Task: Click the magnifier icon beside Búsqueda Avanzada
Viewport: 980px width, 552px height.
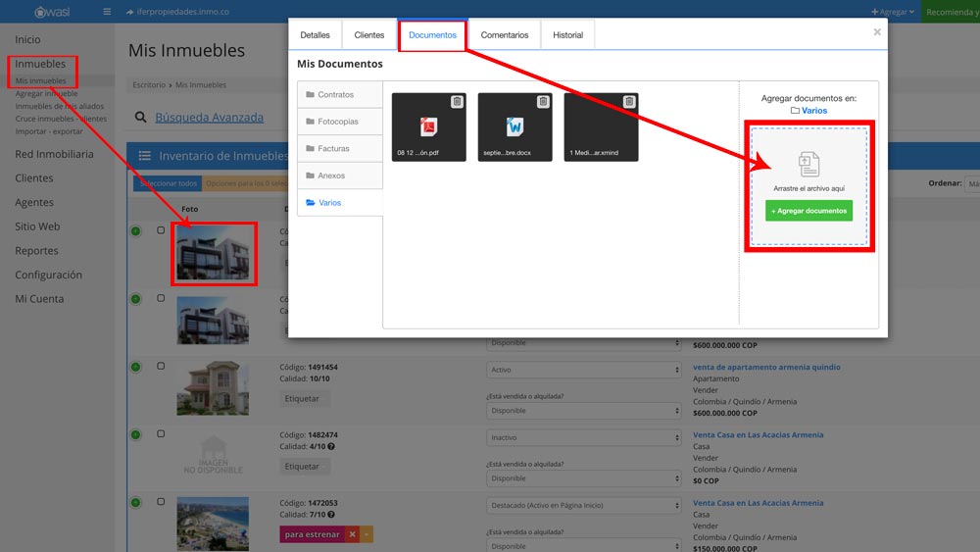Action: pos(141,118)
